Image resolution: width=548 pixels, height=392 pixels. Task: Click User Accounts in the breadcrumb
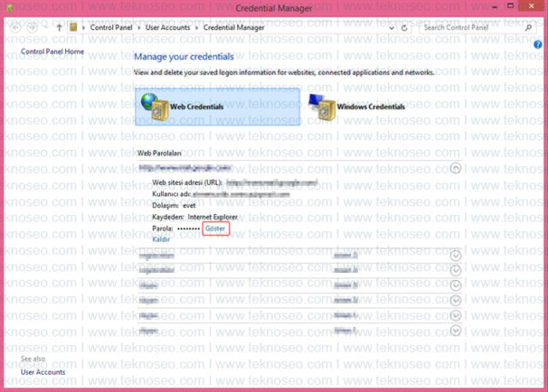pos(168,27)
